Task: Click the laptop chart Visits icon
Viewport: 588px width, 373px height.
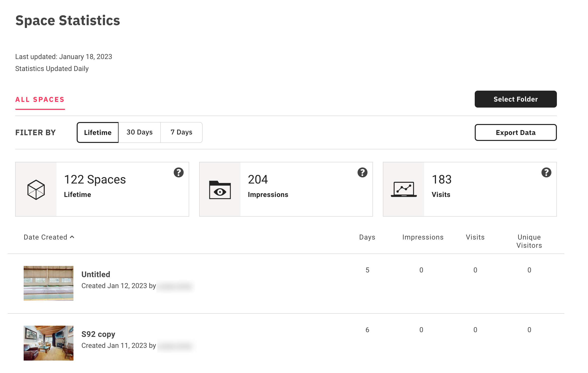Action: pos(404,189)
